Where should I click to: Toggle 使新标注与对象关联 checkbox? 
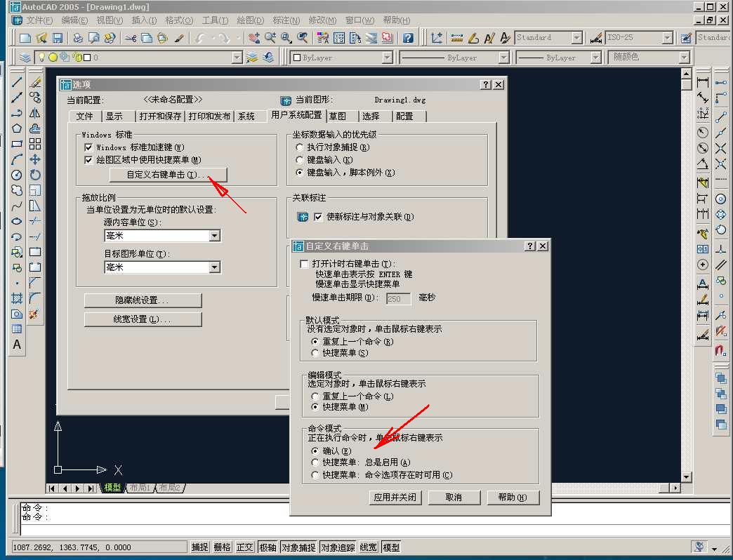click(318, 217)
